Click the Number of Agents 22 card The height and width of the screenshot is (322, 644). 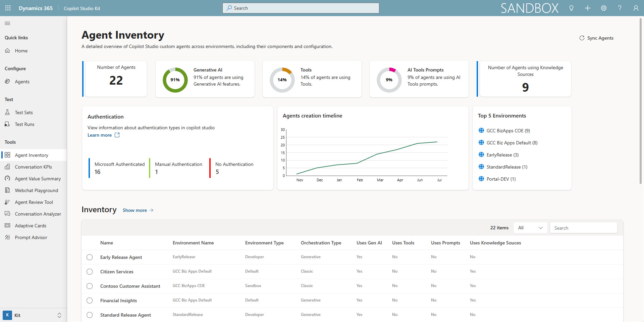click(116, 79)
